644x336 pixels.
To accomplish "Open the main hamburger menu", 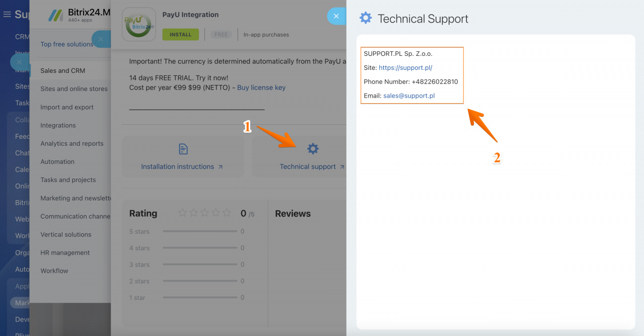I will (x=7, y=15).
